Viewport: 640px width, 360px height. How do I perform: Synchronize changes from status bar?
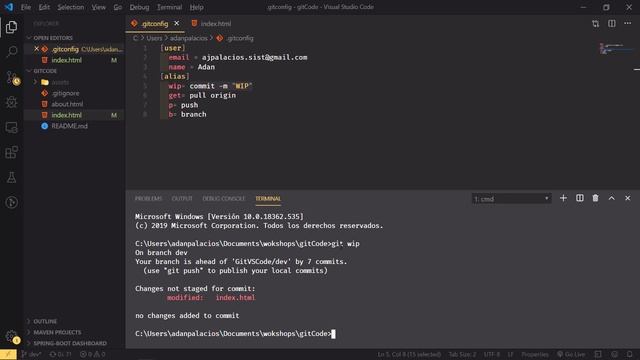(60, 354)
